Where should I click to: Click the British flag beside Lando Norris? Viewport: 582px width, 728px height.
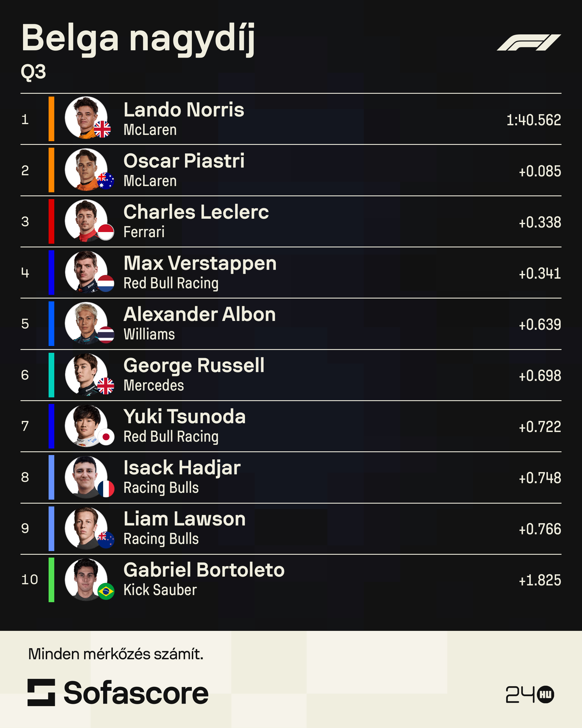coord(102,129)
